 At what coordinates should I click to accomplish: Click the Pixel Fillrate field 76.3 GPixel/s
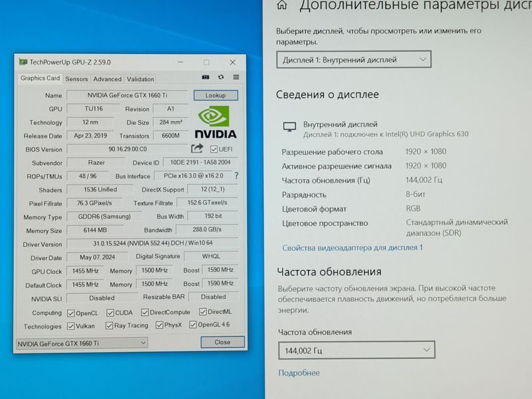(94, 203)
